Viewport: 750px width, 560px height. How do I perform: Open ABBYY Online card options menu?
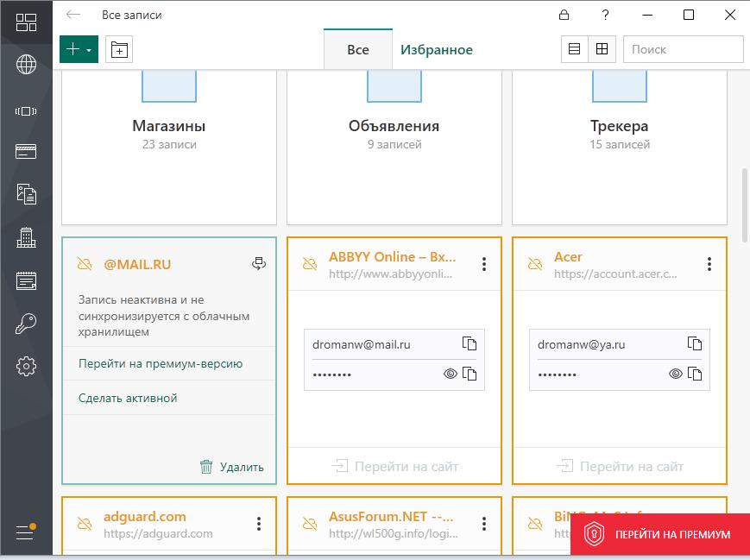click(x=484, y=264)
